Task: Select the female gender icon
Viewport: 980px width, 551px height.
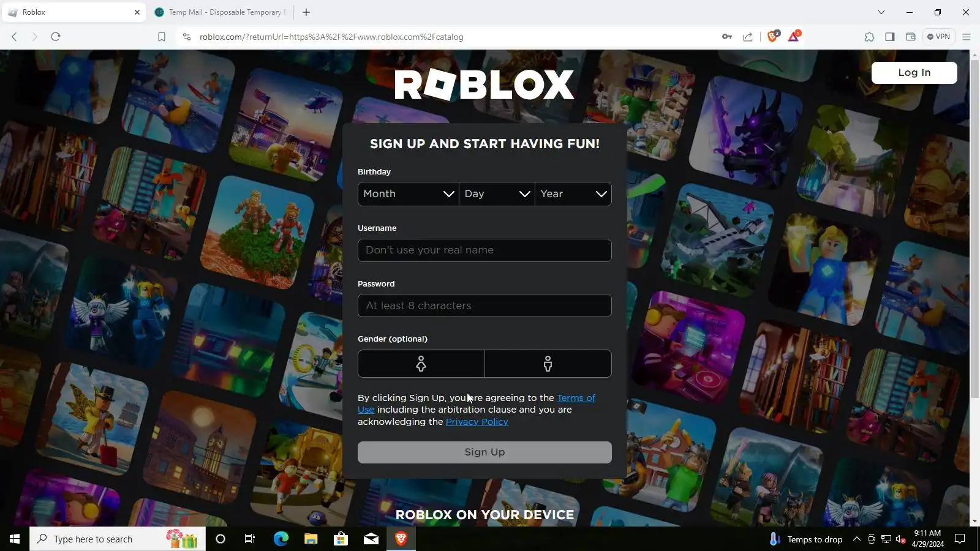Action: (421, 364)
